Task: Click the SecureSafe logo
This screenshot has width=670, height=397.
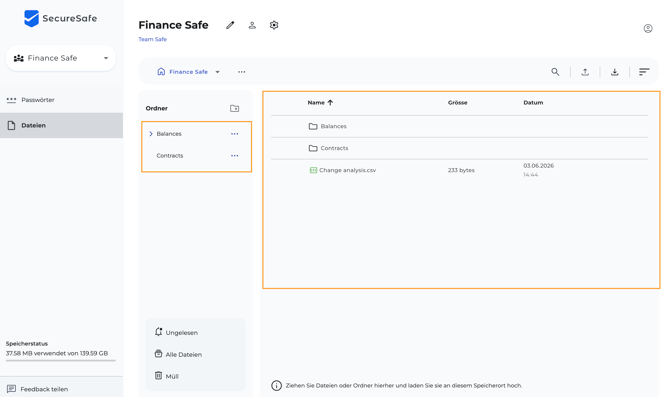Action: pyautogui.click(x=60, y=18)
